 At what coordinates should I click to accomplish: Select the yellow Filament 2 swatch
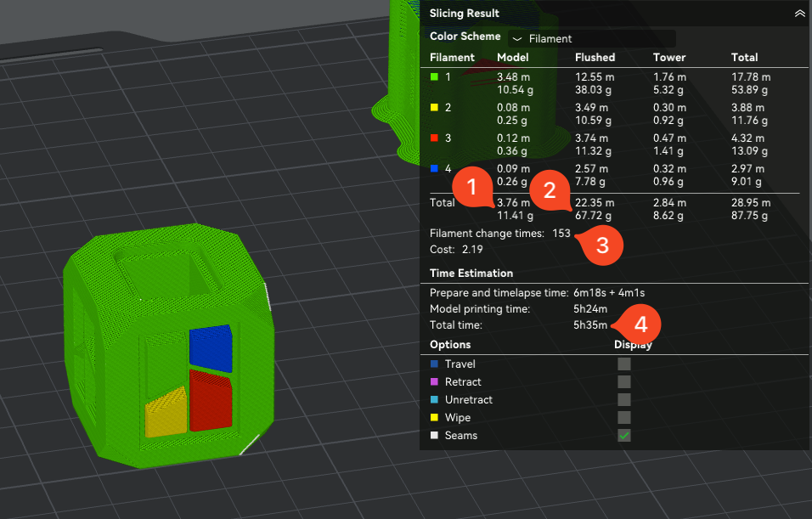click(x=435, y=108)
